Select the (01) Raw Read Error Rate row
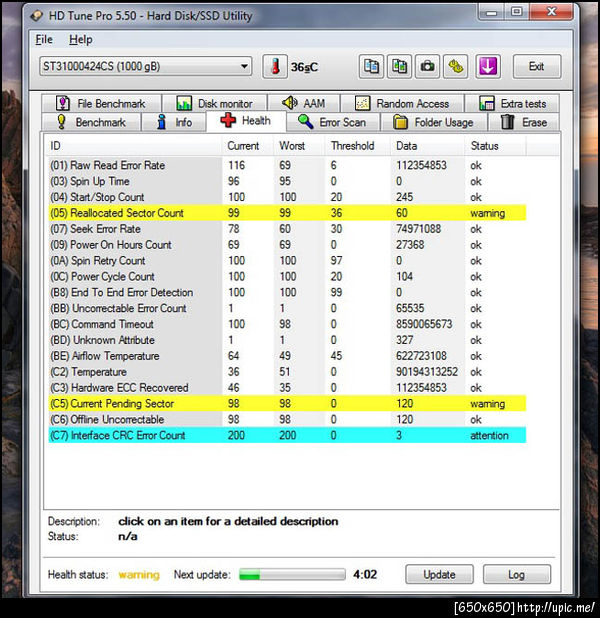The height and width of the screenshot is (618, 600). click(x=287, y=165)
